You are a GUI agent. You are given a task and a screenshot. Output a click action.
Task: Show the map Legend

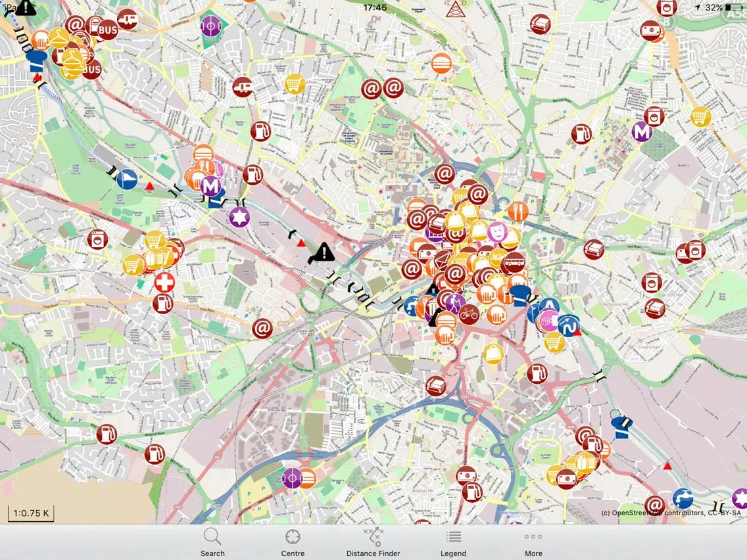453,543
